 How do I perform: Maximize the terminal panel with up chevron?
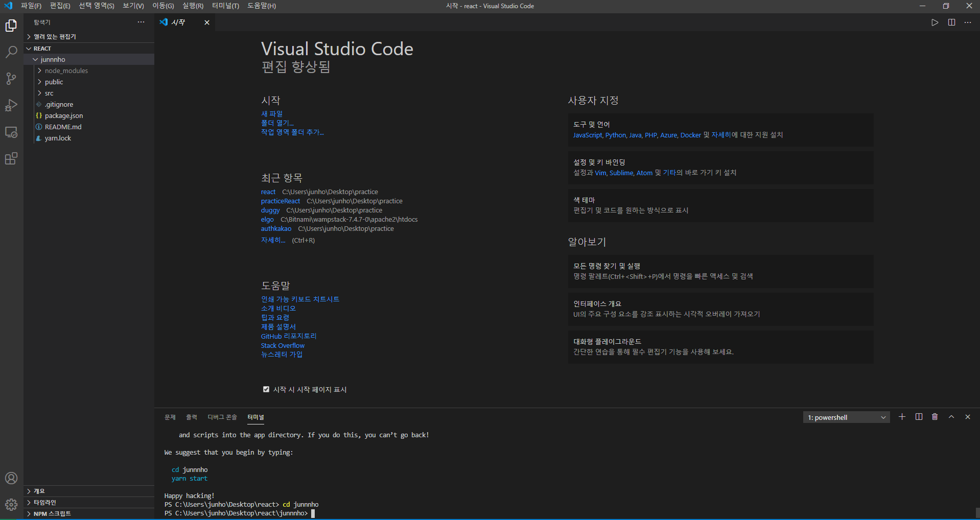pyautogui.click(x=951, y=417)
